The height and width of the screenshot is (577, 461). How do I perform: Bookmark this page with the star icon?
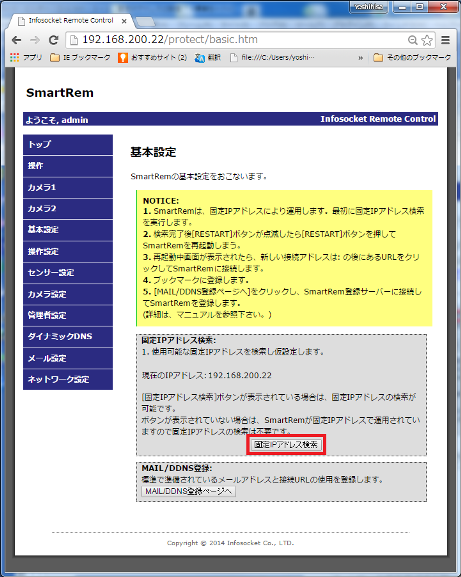pos(427,40)
